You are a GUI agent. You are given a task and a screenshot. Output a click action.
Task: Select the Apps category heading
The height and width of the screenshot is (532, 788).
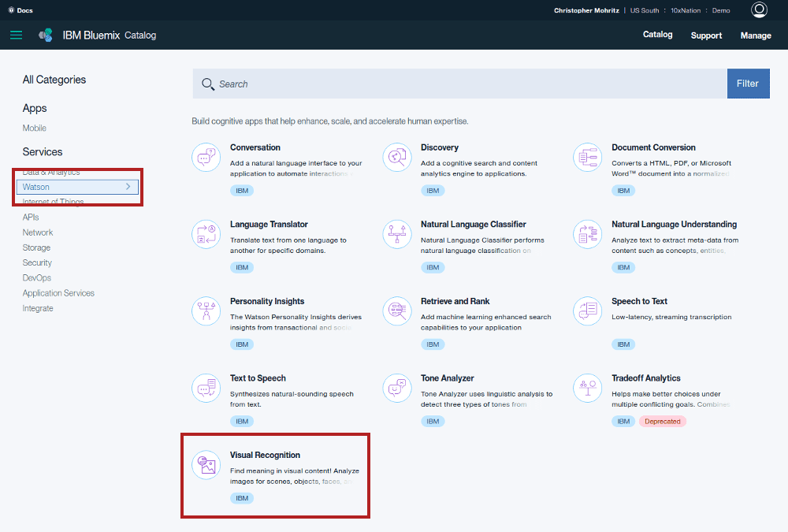(x=35, y=108)
